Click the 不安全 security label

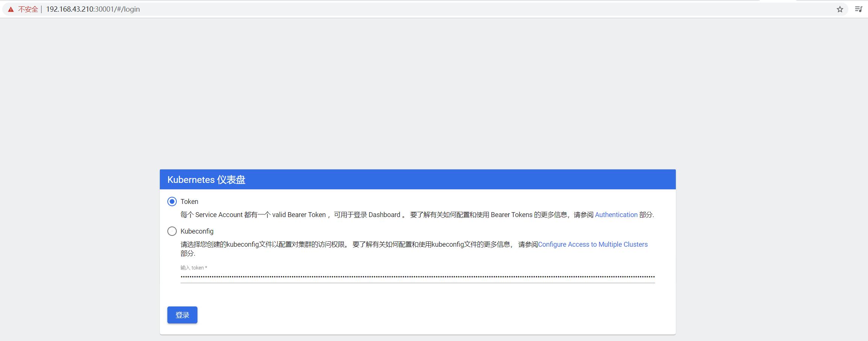(x=28, y=9)
